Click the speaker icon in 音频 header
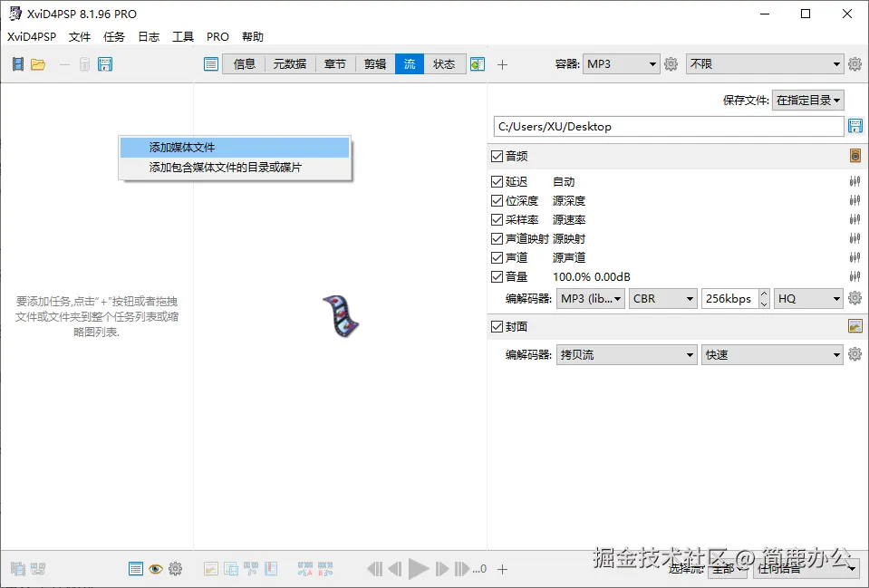 [x=855, y=156]
